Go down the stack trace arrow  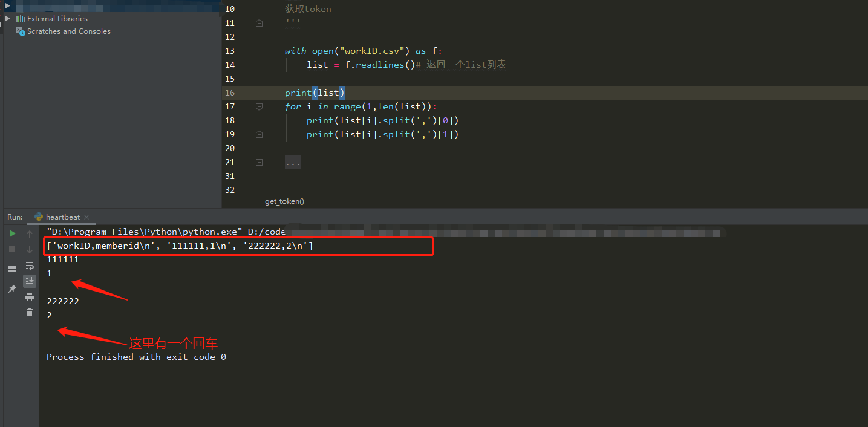pyautogui.click(x=30, y=249)
